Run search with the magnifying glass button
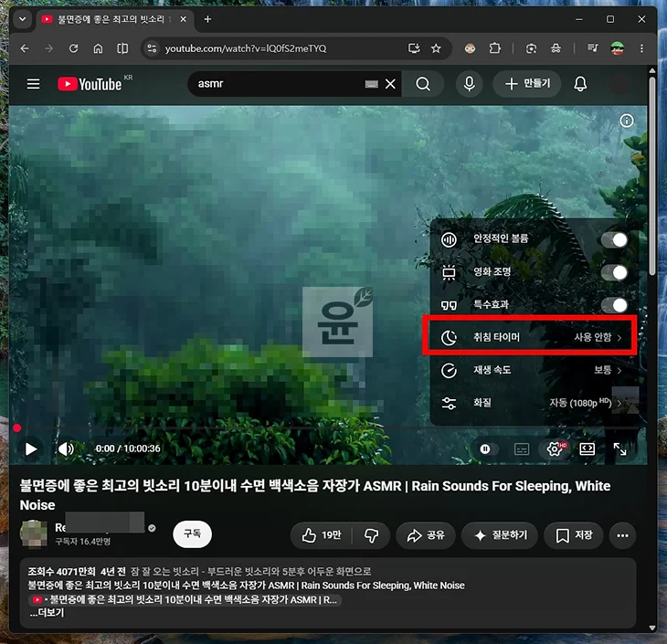The height and width of the screenshot is (644, 667). click(423, 84)
